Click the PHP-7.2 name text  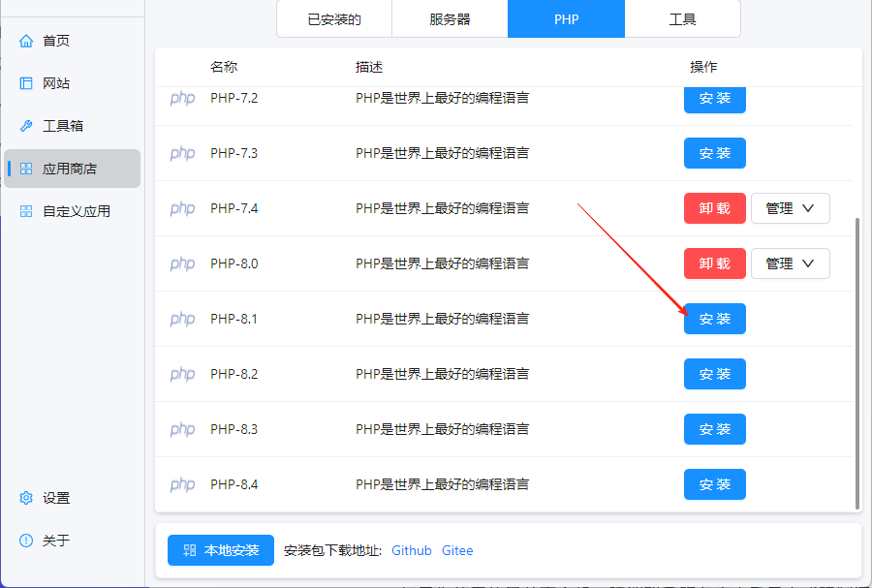(234, 99)
